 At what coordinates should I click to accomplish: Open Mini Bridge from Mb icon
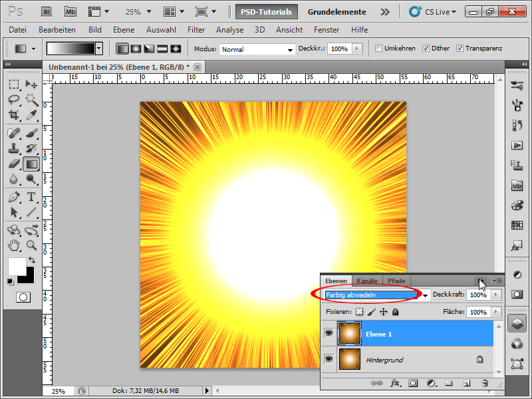[70, 12]
